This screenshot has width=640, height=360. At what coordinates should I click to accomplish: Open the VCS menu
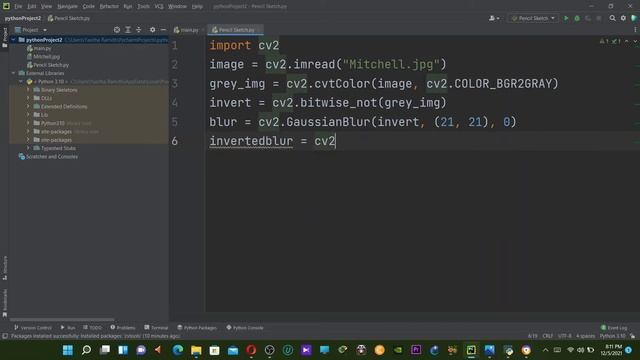(159, 7)
